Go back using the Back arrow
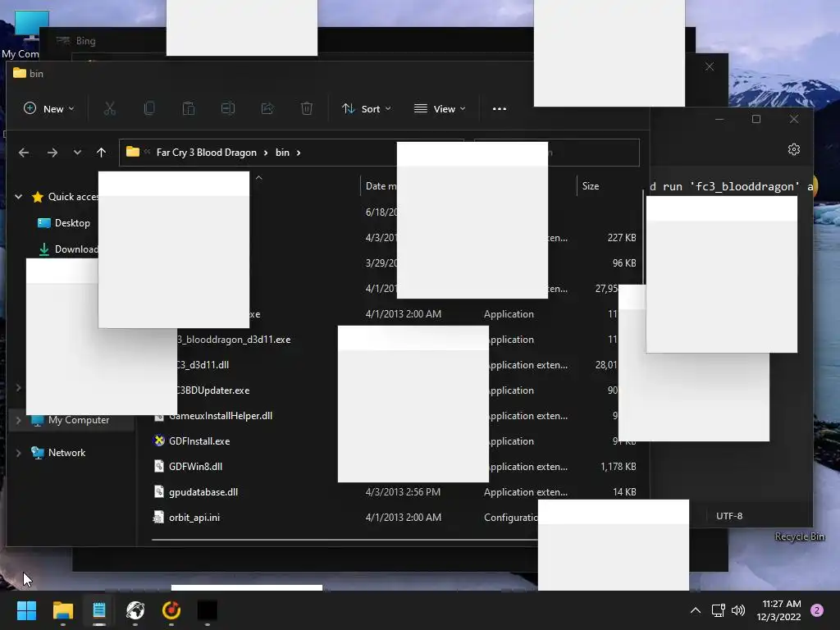The image size is (840, 630). [x=24, y=153]
